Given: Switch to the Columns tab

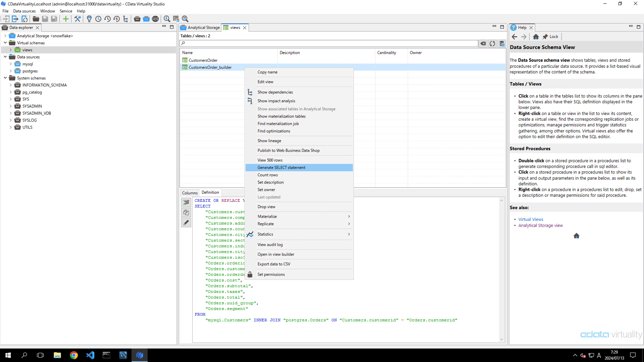Looking at the screenshot, I should point(190,193).
